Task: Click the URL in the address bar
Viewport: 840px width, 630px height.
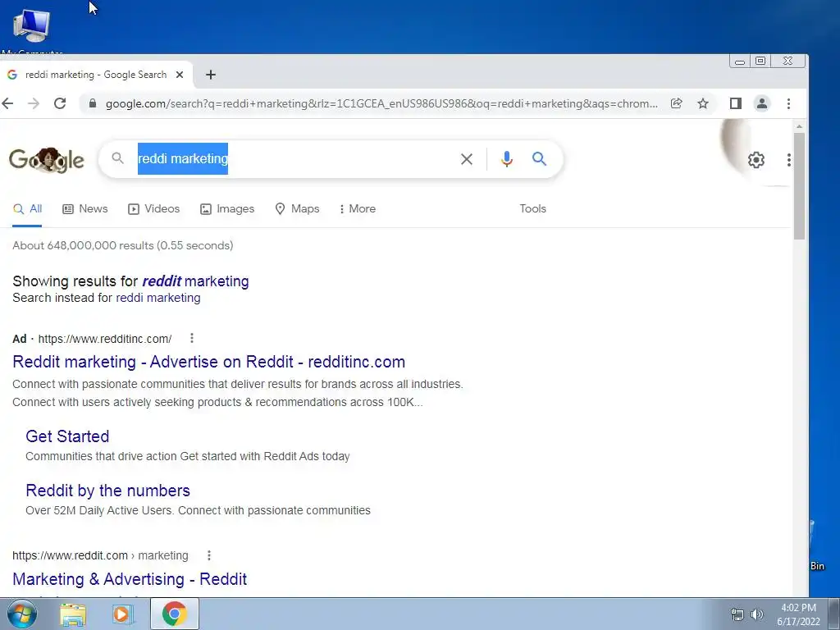Action: click(381, 103)
